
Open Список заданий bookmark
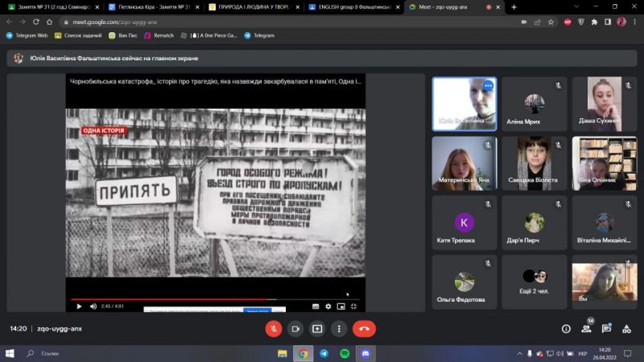(78, 35)
